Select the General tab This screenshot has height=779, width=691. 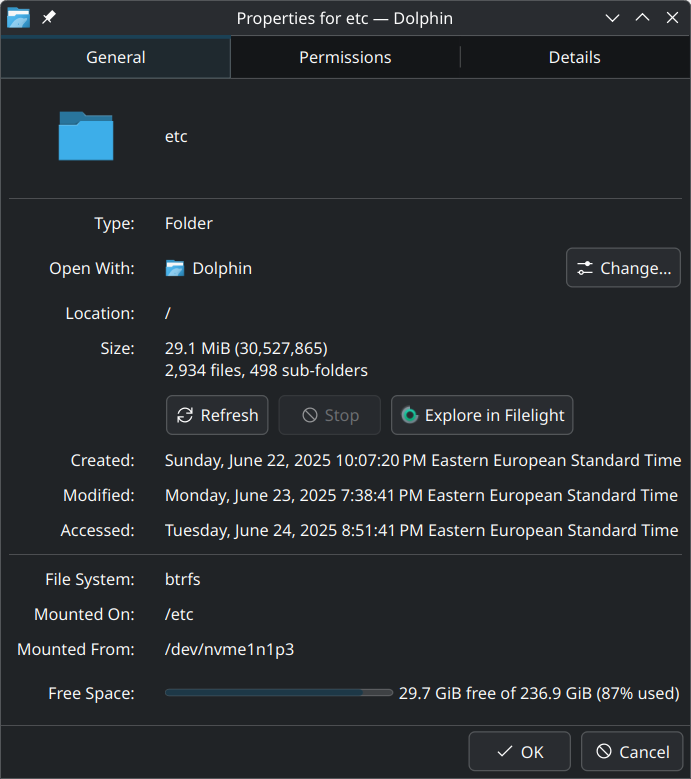pos(115,57)
